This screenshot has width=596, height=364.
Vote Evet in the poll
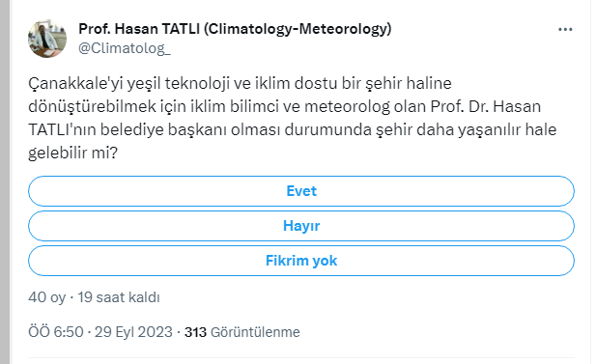[x=301, y=191]
